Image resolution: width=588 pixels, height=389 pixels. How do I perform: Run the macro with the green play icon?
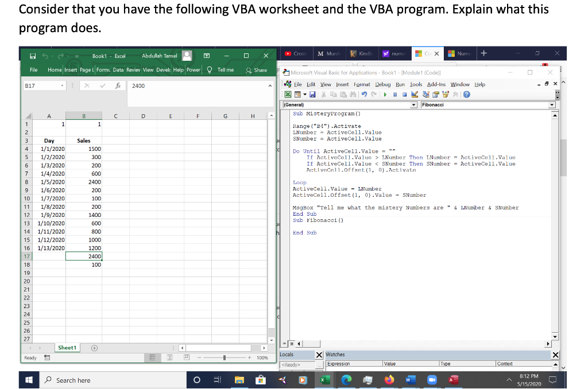tap(385, 95)
